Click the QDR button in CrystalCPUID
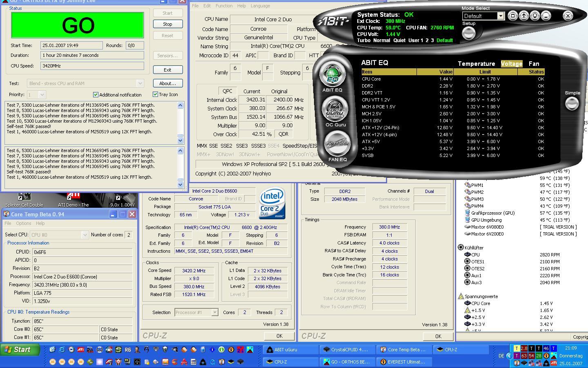 pyautogui.click(x=283, y=134)
